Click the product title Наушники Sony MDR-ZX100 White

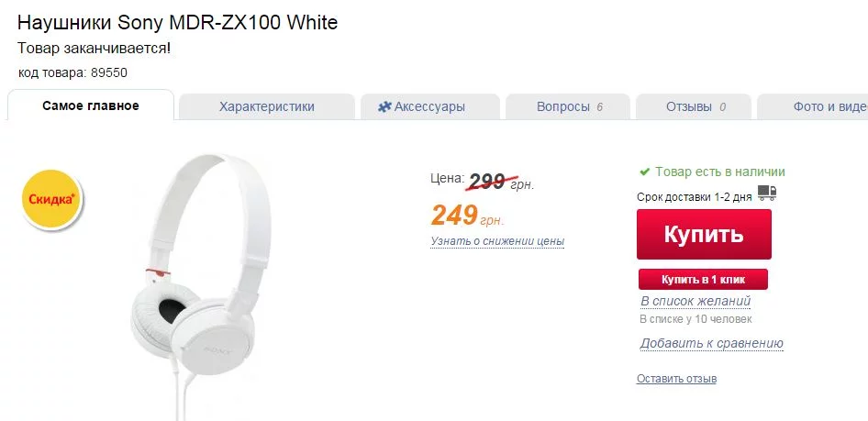[x=177, y=22]
